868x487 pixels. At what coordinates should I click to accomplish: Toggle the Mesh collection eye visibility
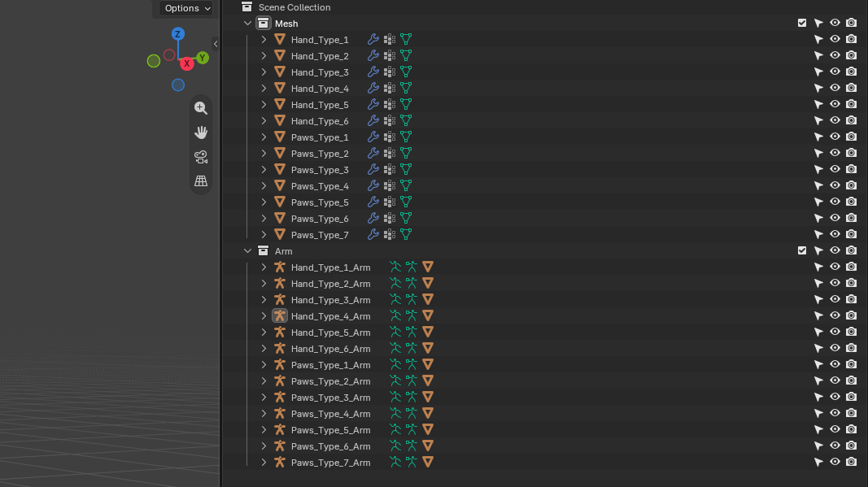(x=835, y=23)
